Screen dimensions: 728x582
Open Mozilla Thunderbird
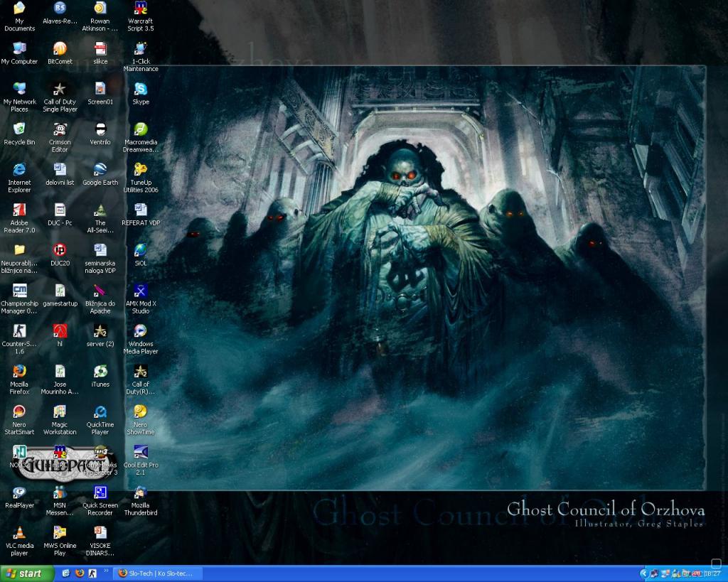click(x=141, y=501)
